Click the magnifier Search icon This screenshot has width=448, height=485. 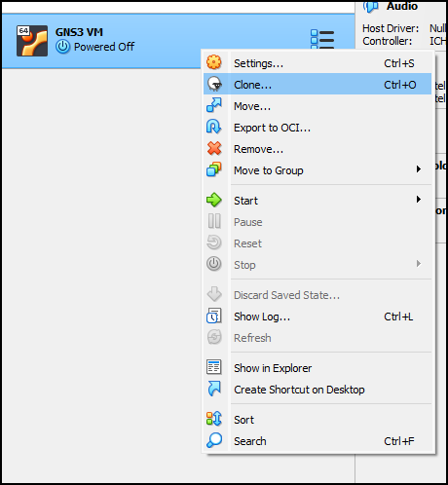coord(214,440)
